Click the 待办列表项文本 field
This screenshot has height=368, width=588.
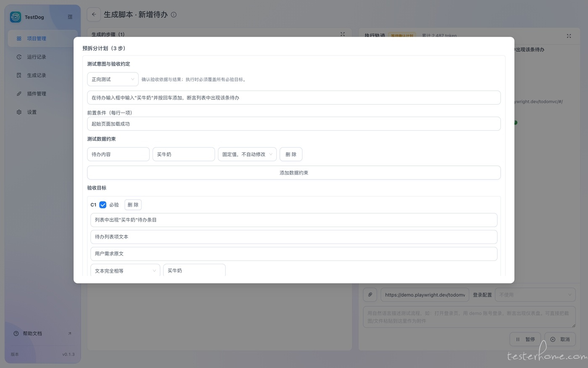point(294,237)
